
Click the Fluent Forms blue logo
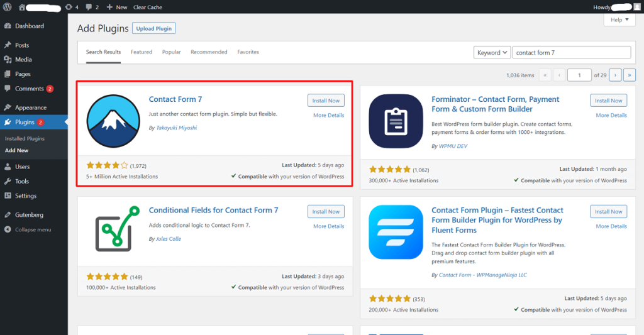[396, 232]
